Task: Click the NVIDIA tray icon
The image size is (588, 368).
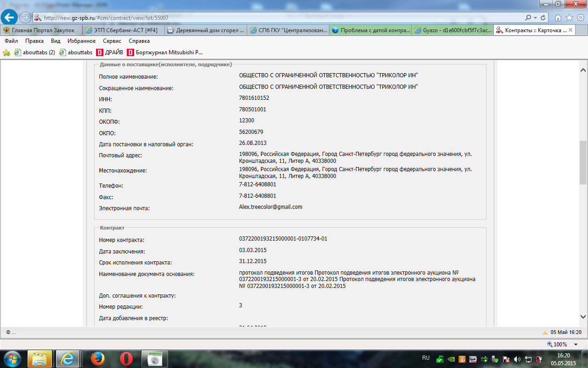Action: pos(451,359)
